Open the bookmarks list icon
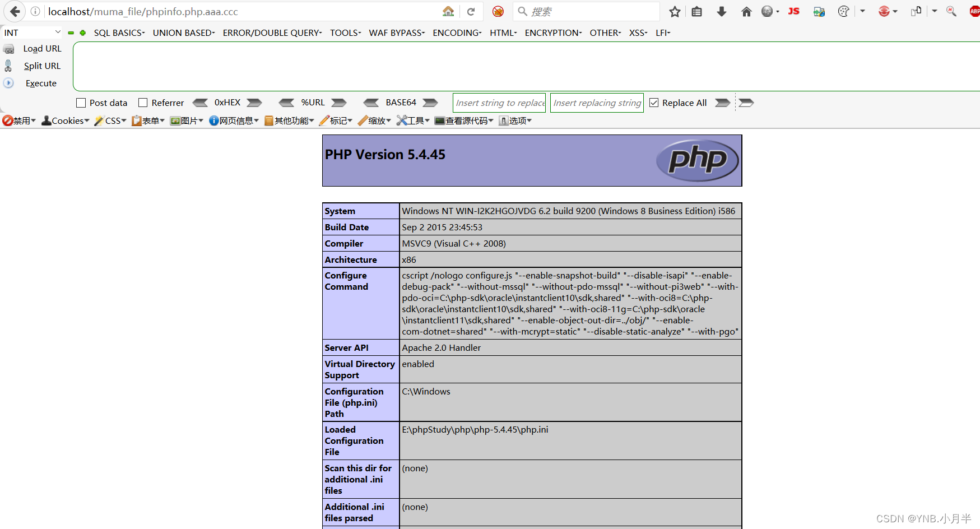 [x=696, y=11]
